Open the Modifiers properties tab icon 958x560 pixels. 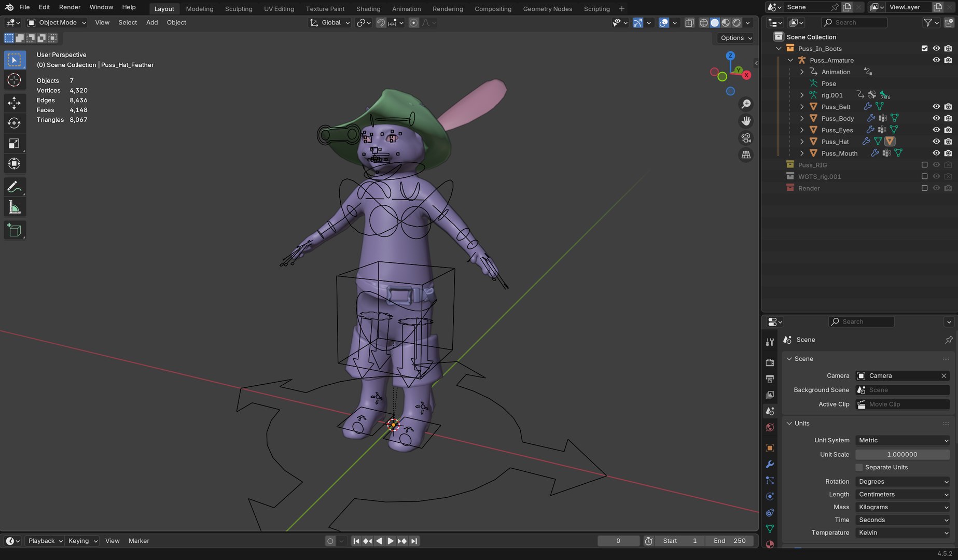(x=770, y=464)
